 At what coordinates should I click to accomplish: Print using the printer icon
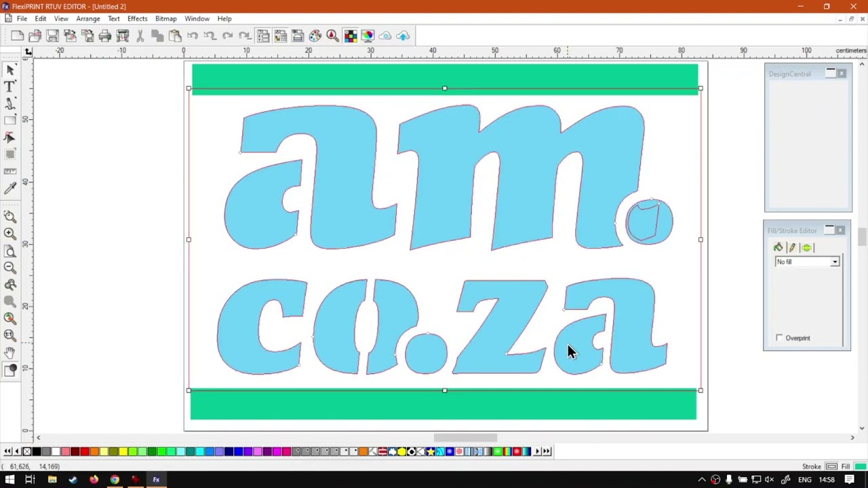tap(105, 36)
